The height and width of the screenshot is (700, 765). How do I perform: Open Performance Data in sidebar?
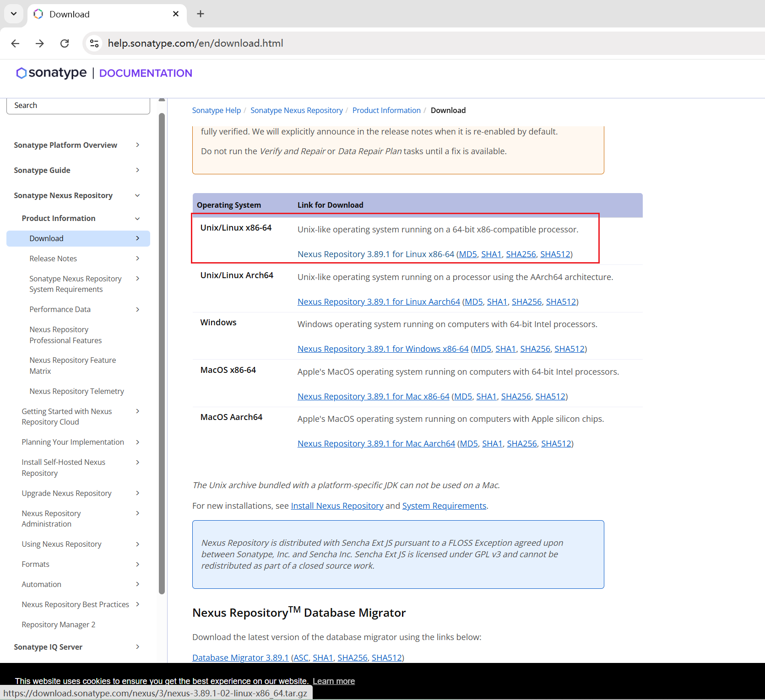60,310
